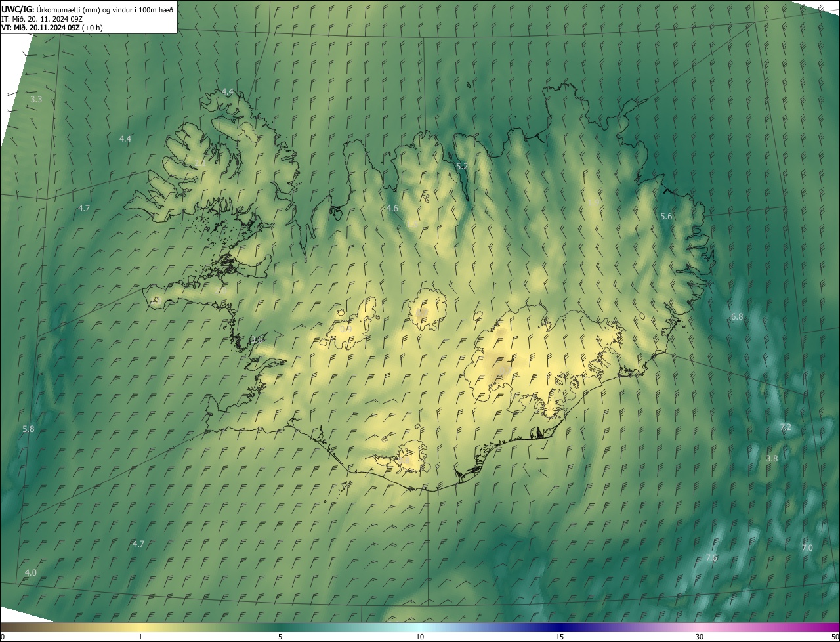The height and width of the screenshot is (642, 840).
Task: Select the 15 tick label on color scale
Action: click(560, 637)
